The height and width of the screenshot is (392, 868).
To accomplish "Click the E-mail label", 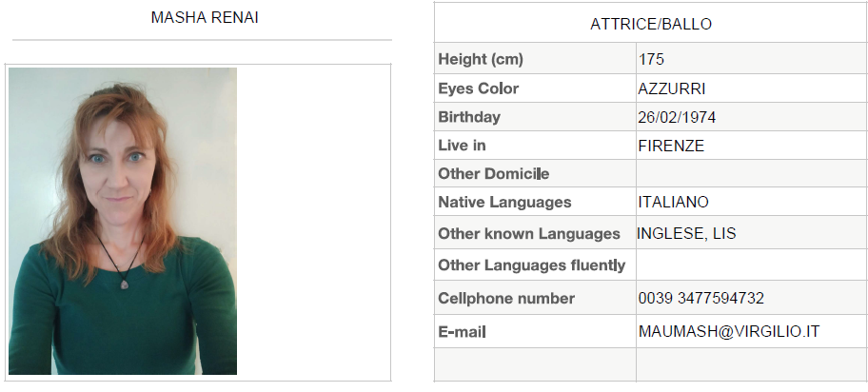I will pyautogui.click(x=462, y=332).
